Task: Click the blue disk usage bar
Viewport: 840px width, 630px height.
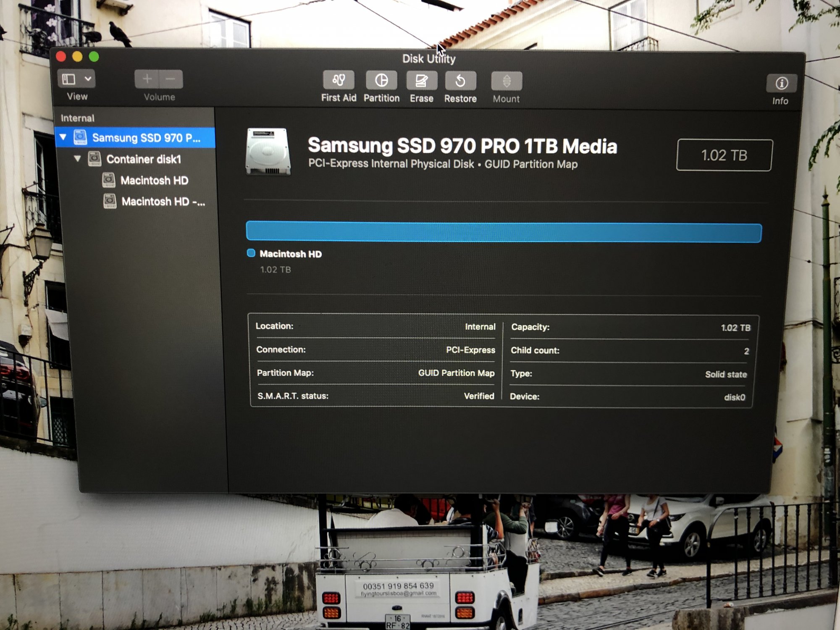Action: tap(503, 232)
